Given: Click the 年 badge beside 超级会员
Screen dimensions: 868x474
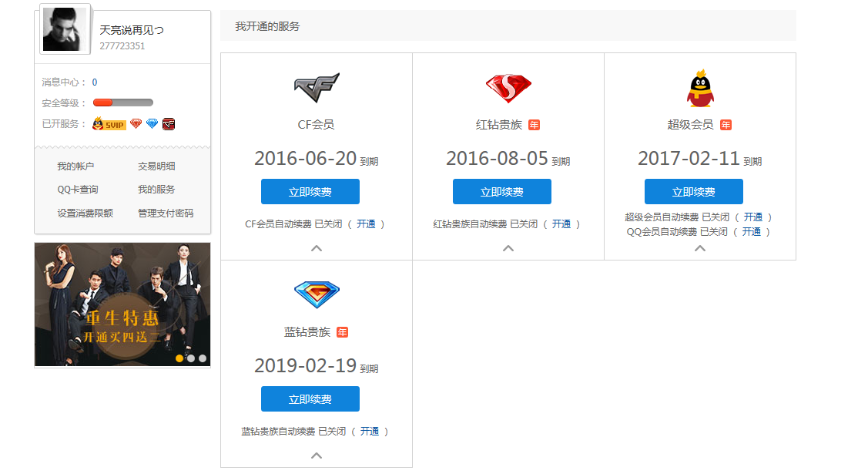Looking at the screenshot, I should coord(726,125).
